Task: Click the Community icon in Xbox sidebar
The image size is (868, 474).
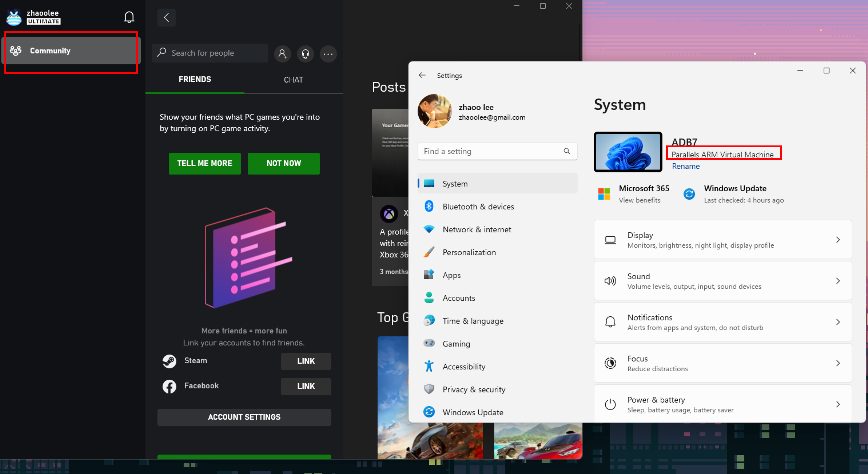Action: (15, 50)
